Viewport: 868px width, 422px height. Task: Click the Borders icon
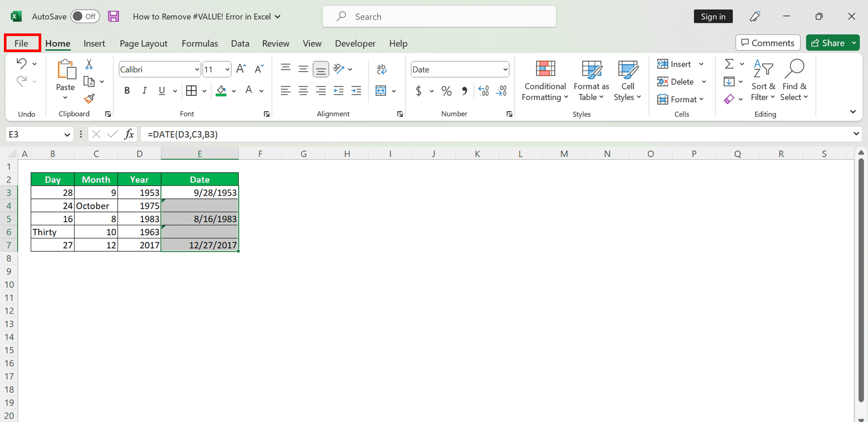[191, 91]
